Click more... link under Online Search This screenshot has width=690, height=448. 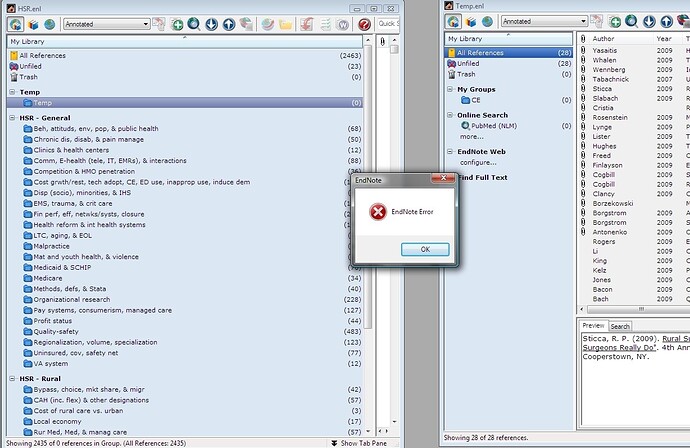[472, 137]
